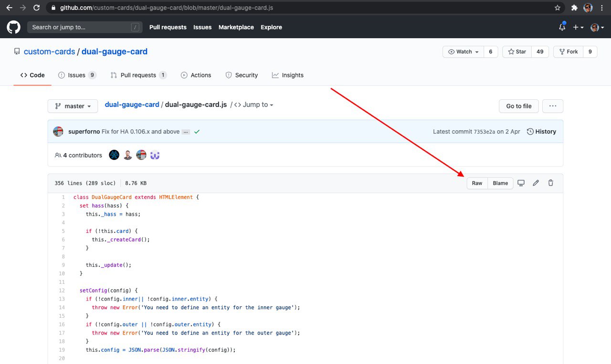Click the GitHub Octocat logo

click(13, 27)
